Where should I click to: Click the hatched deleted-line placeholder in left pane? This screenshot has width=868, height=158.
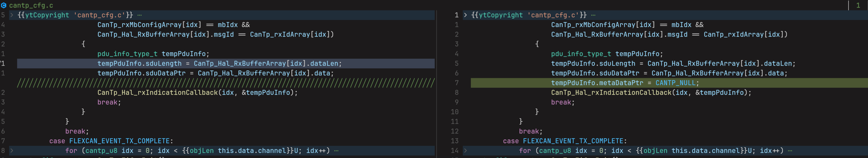coord(226,83)
